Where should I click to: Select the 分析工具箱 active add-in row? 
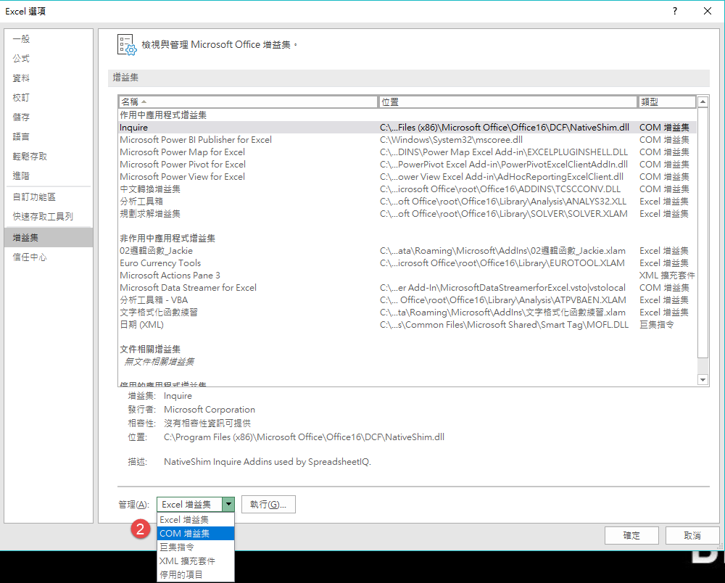(x=407, y=201)
